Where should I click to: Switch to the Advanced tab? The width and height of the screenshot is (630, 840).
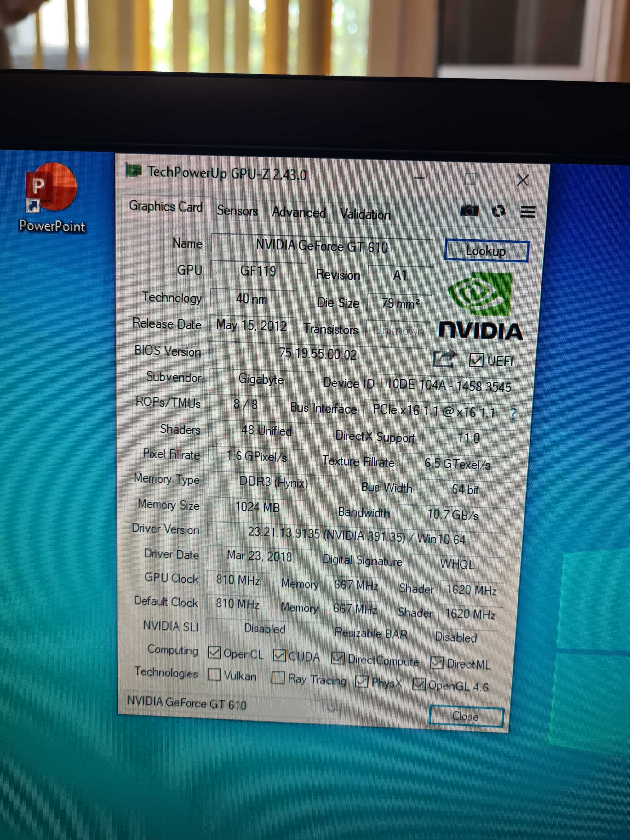coord(299,212)
